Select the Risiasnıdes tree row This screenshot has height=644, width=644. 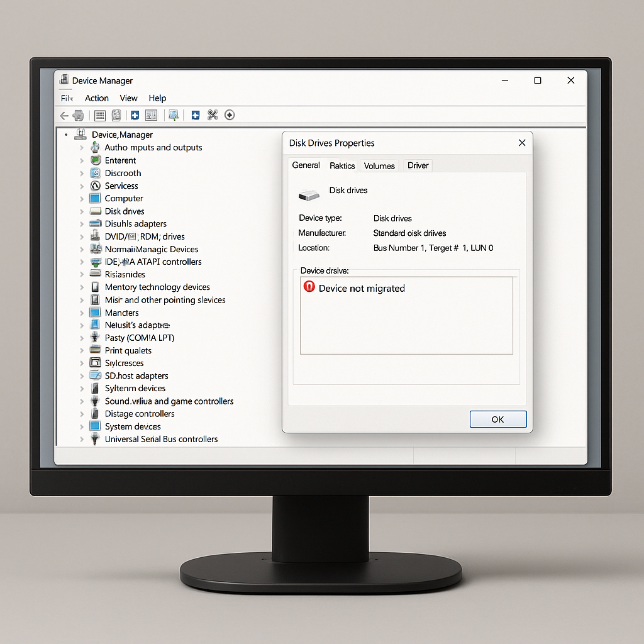coord(125,274)
